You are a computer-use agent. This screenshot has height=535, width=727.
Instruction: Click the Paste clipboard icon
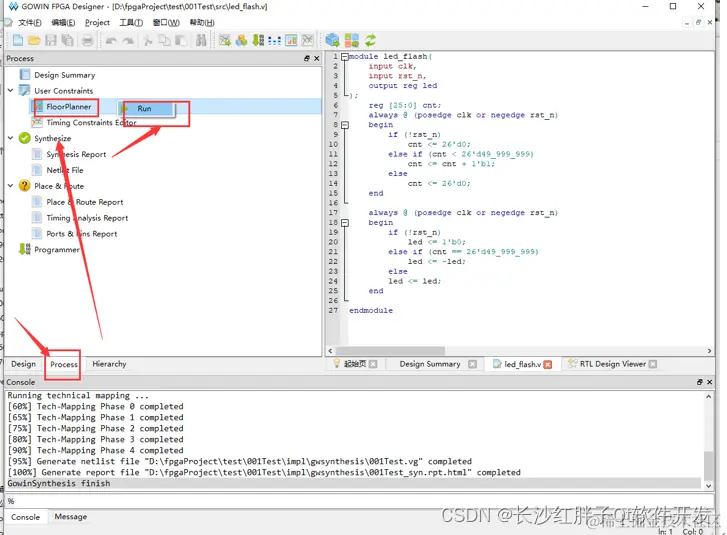pyautogui.click(x=181, y=41)
